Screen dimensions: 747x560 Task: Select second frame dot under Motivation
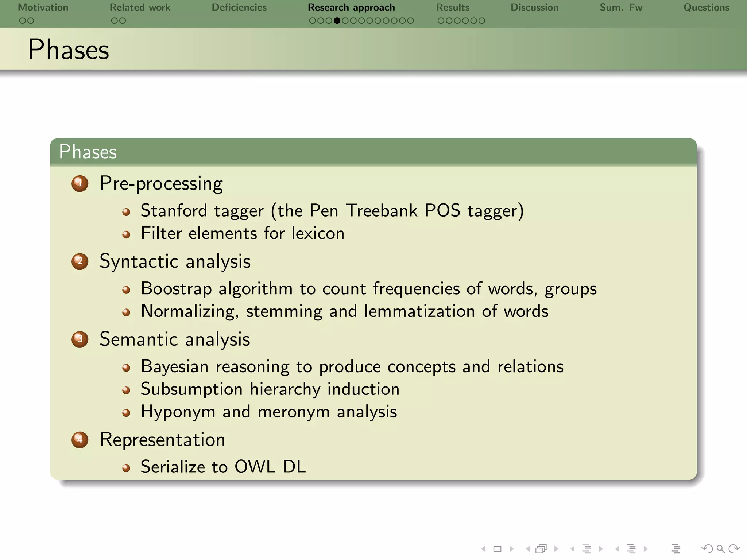pos(31,21)
